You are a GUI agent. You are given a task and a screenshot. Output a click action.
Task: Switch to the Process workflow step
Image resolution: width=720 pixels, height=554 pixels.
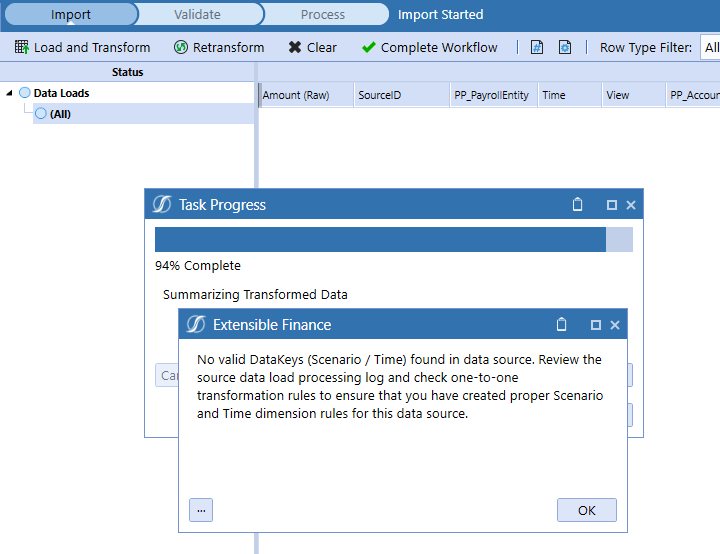322,15
